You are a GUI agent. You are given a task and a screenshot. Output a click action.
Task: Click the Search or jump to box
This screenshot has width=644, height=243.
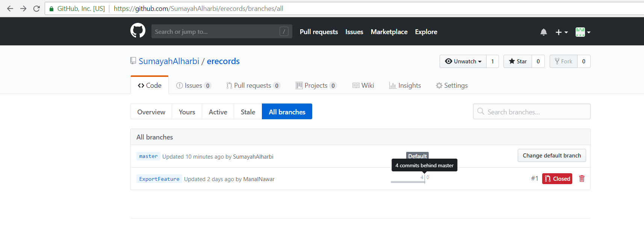click(x=222, y=31)
